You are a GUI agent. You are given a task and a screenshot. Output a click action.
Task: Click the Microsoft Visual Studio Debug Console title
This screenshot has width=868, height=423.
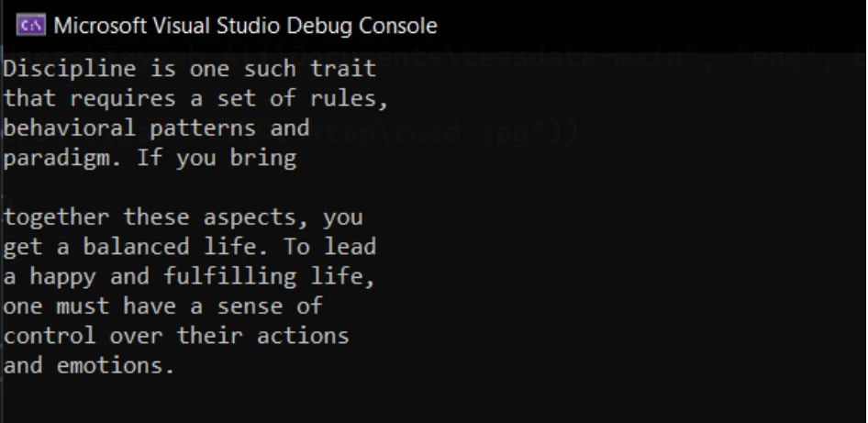(x=245, y=26)
